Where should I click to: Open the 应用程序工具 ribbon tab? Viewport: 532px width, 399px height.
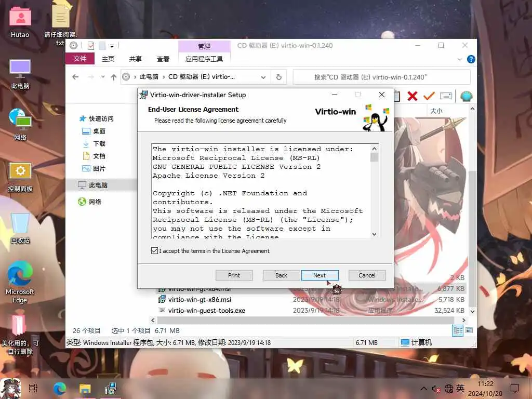click(x=204, y=59)
